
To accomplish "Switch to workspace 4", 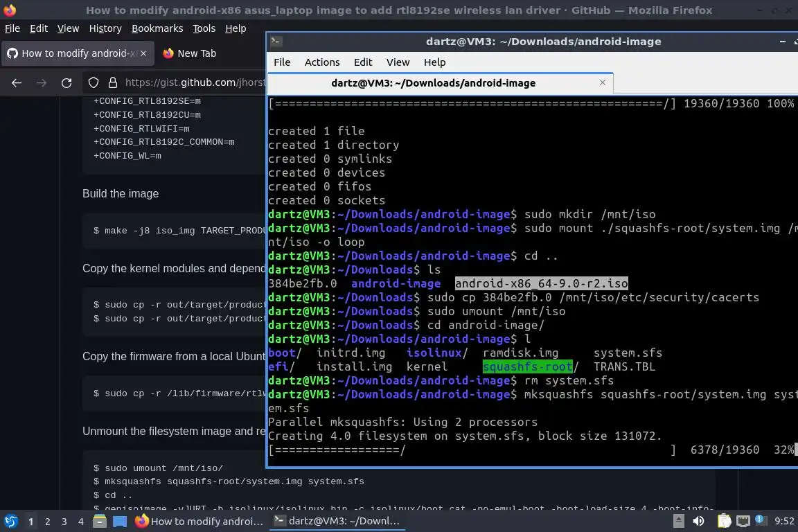I will [x=81, y=522].
